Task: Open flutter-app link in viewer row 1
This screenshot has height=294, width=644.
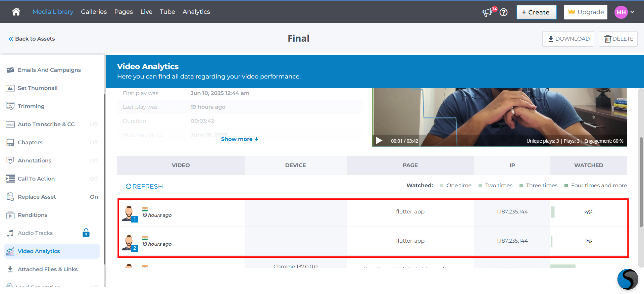Action: click(410, 212)
